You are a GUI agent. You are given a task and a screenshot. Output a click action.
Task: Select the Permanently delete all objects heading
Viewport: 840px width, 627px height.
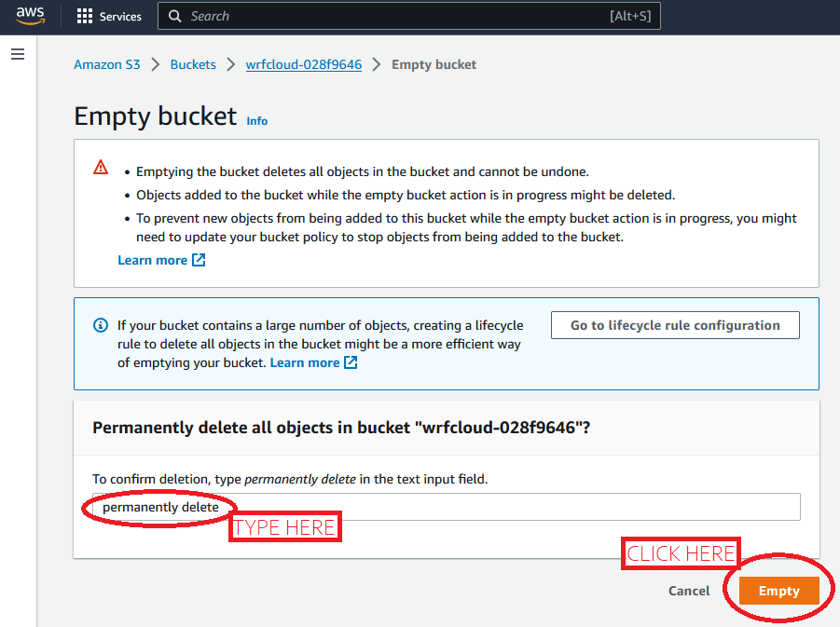point(341,428)
